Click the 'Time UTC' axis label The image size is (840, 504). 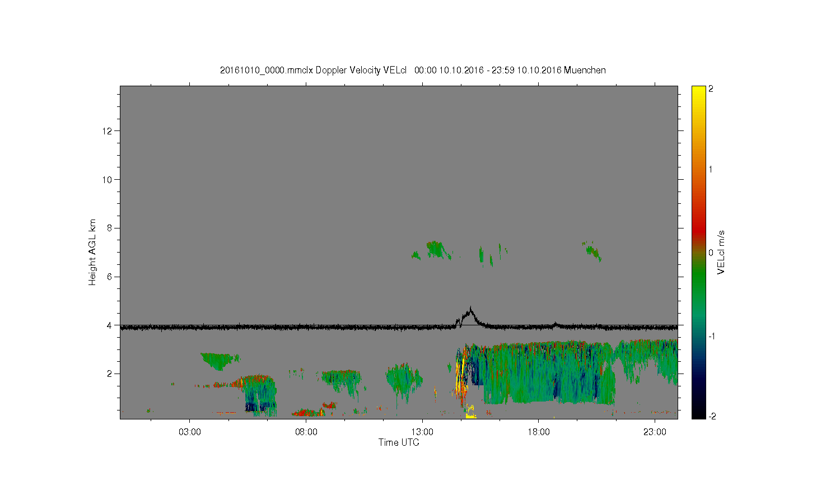(399, 442)
